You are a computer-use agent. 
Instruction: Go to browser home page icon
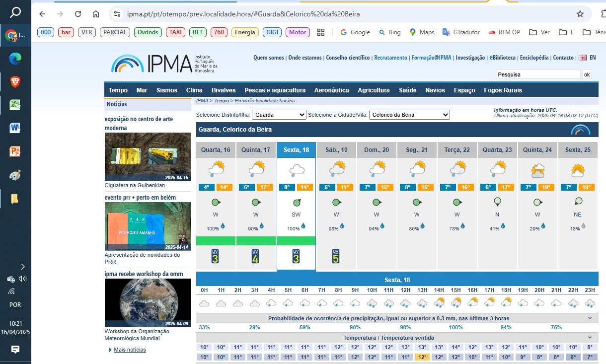(96, 14)
